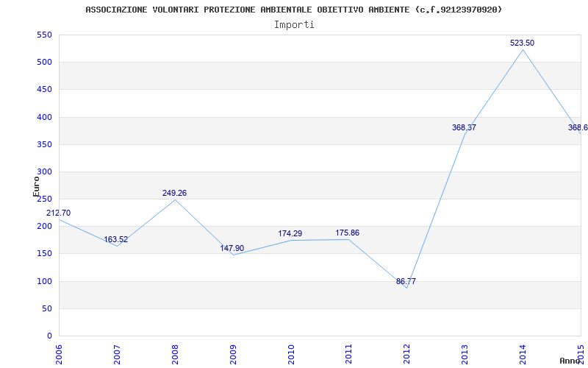Select the 'Importi' subtitle text

[294, 25]
